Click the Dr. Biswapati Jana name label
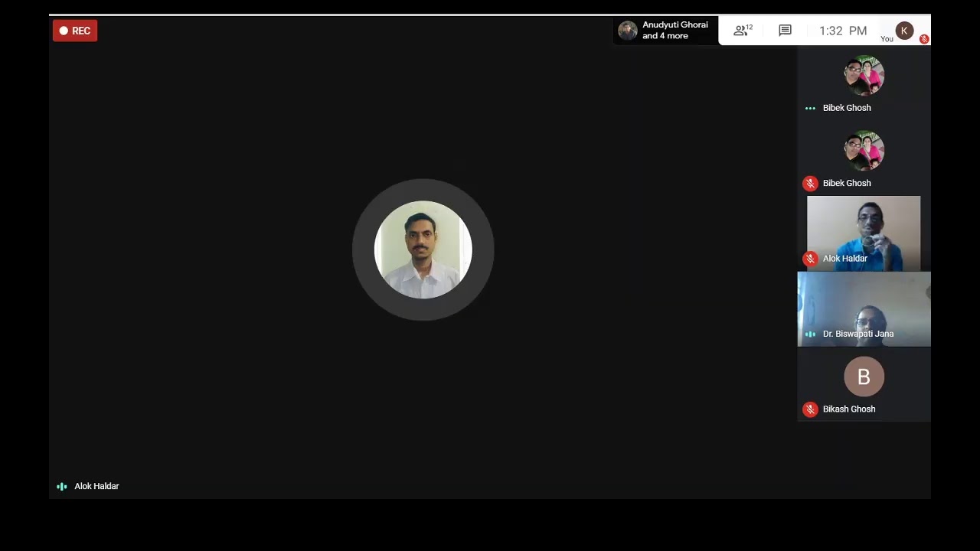This screenshot has width=980, height=551. pos(858,334)
